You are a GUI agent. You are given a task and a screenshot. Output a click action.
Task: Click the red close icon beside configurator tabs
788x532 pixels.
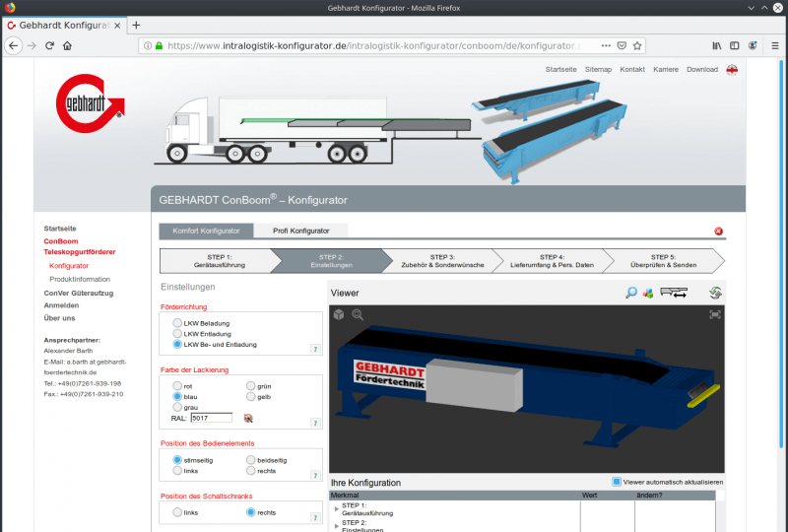click(719, 231)
